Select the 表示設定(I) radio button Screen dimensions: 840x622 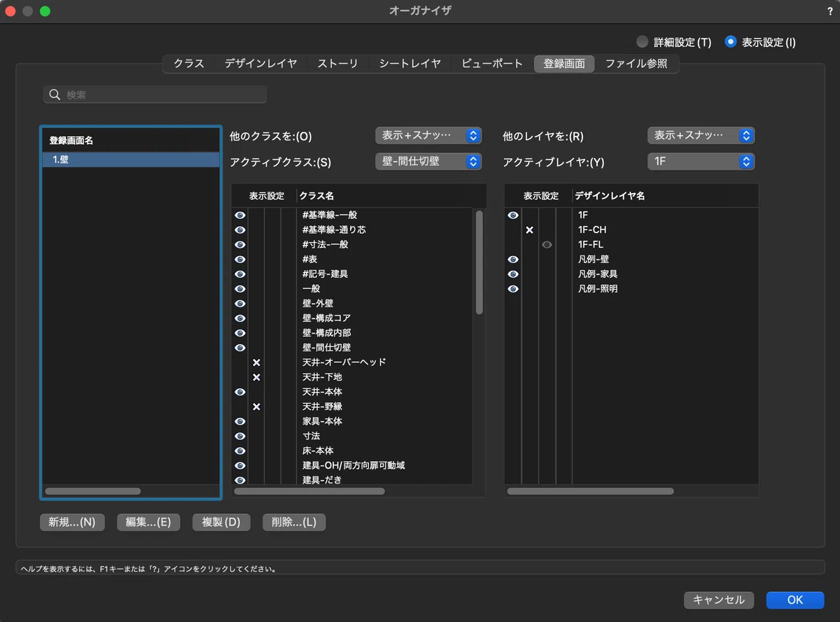pos(731,42)
